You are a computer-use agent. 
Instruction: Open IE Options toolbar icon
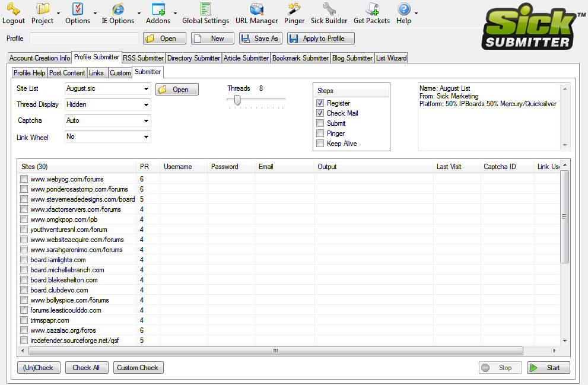point(117,9)
